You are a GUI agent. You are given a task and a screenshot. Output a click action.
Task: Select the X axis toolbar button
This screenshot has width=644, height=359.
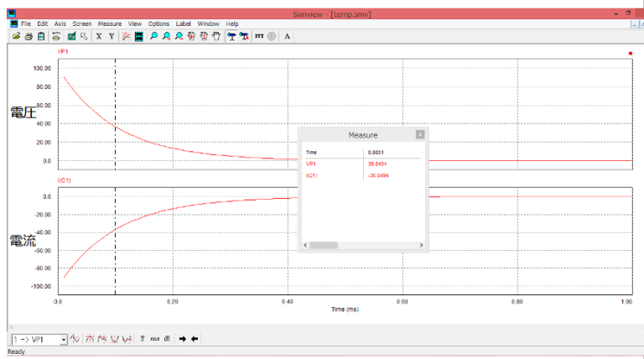pyautogui.click(x=99, y=36)
